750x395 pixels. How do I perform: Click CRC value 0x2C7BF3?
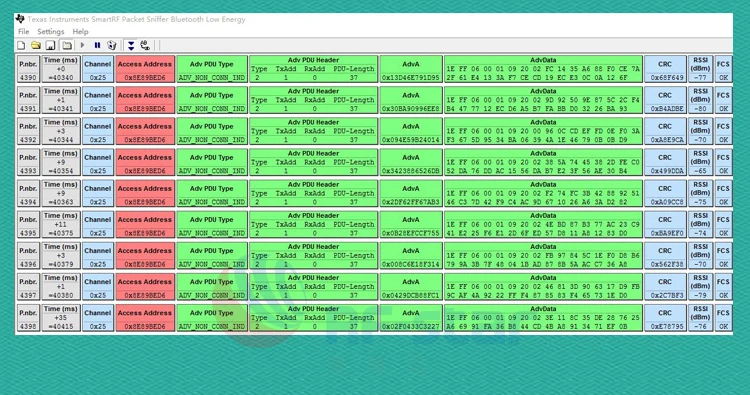[x=667, y=295]
